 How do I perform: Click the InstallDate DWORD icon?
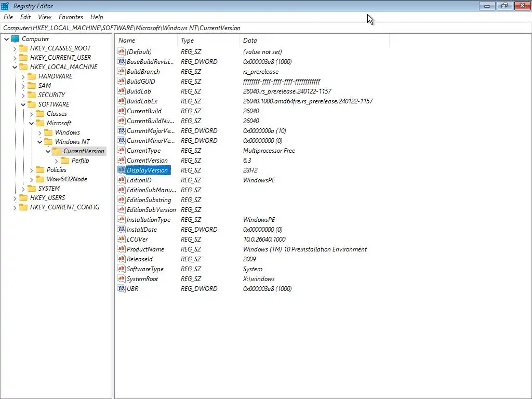[122, 229]
